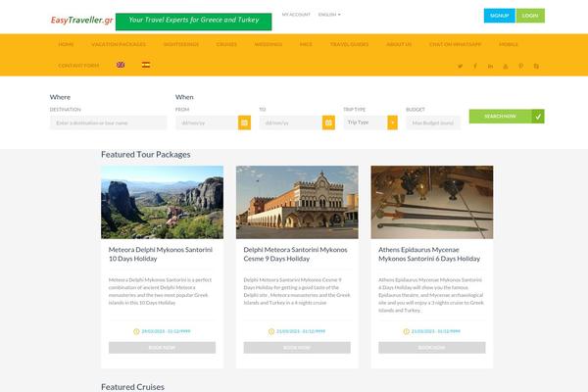Screen dimensions: 588x392
Task: Open Meteora Delphi Mykonos Santorini 10 Days title
Action: [x=161, y=255]
